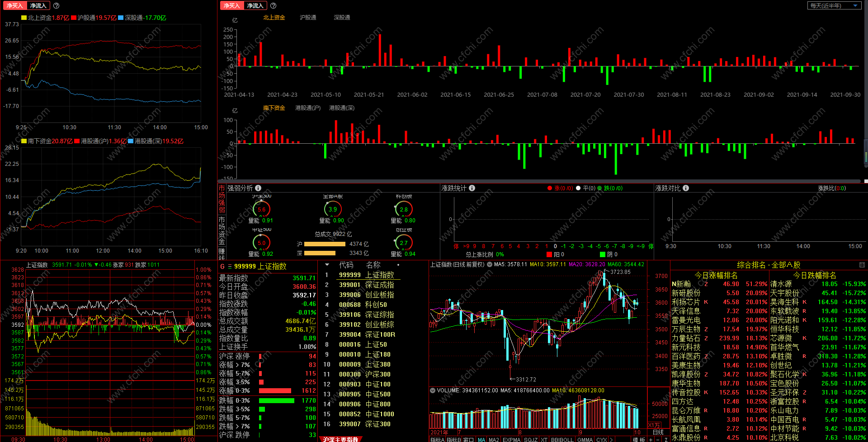Viewport: 868px width, 442px height.
Task: Switch to left panel 净买入 tab
Action: tap(14, 6)
